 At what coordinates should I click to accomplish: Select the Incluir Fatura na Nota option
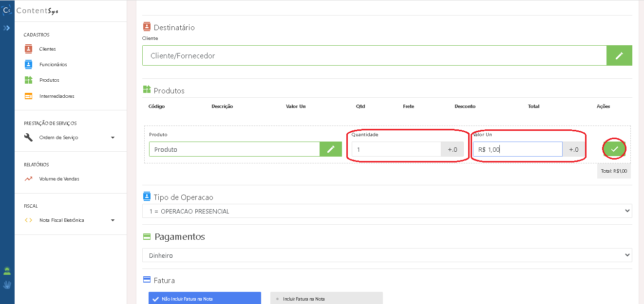[326, 298]
